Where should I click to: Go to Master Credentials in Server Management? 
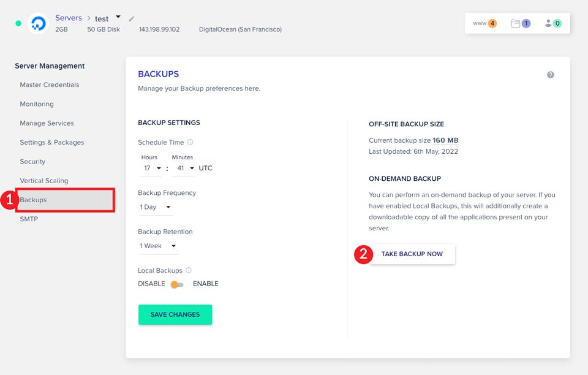[50, 85]
